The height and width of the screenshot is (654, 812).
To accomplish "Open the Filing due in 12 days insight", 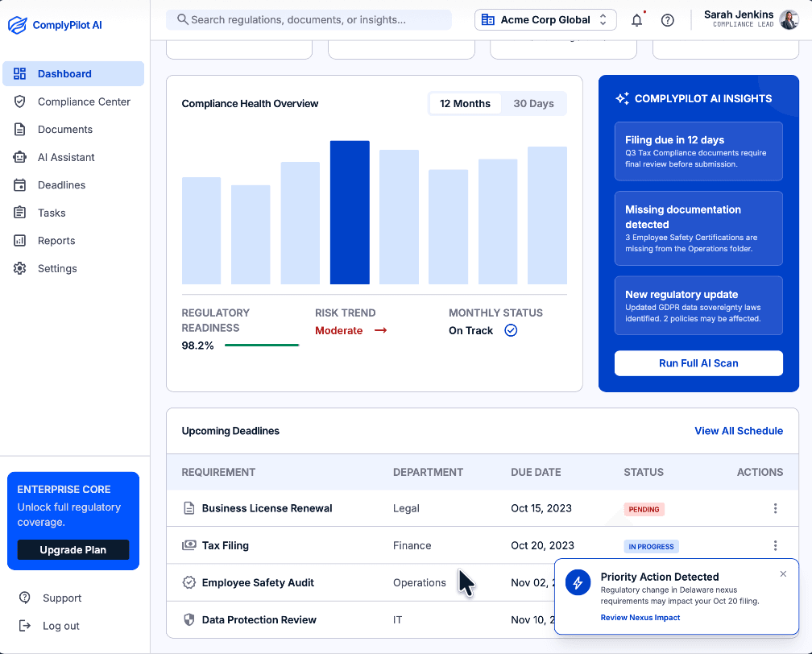I will point(698,151).
